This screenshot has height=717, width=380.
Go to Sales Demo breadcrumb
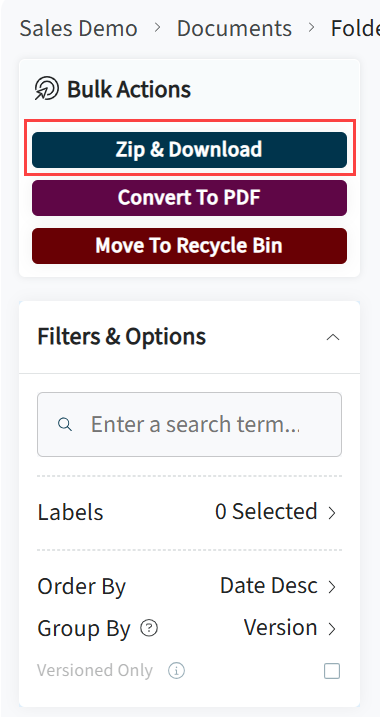tap(78, 28)
